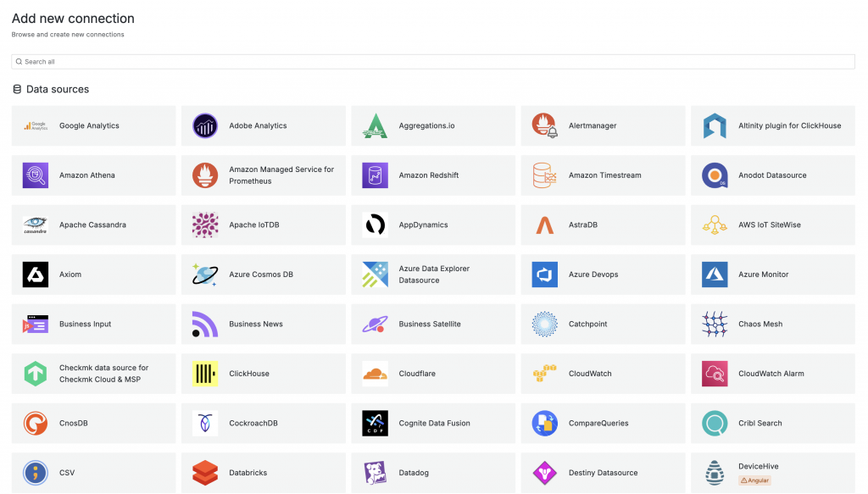This screenshot has height=494, width=868.
Task: Click the Alertmanager flame-bell icon
Action: 545,125
